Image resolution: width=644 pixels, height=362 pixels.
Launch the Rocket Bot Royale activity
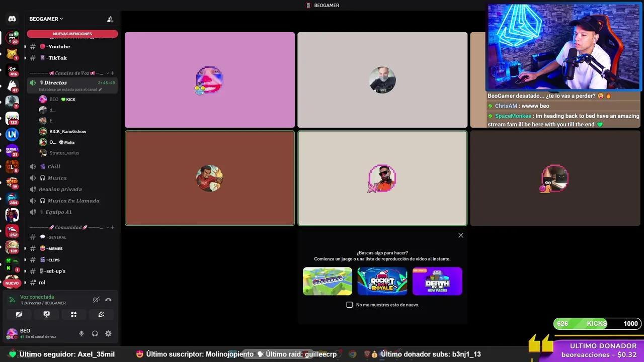[x=382, y=281]
